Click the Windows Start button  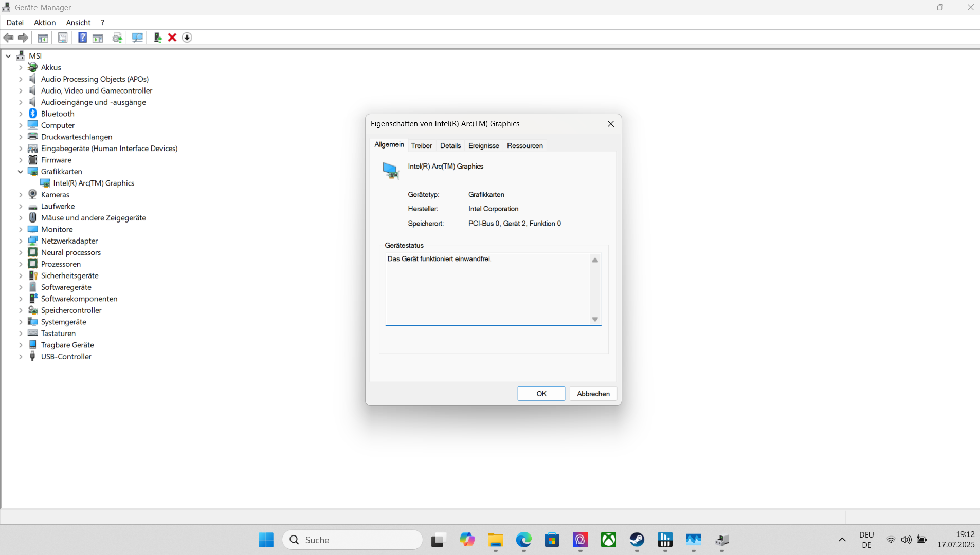(x=266, y=540)
